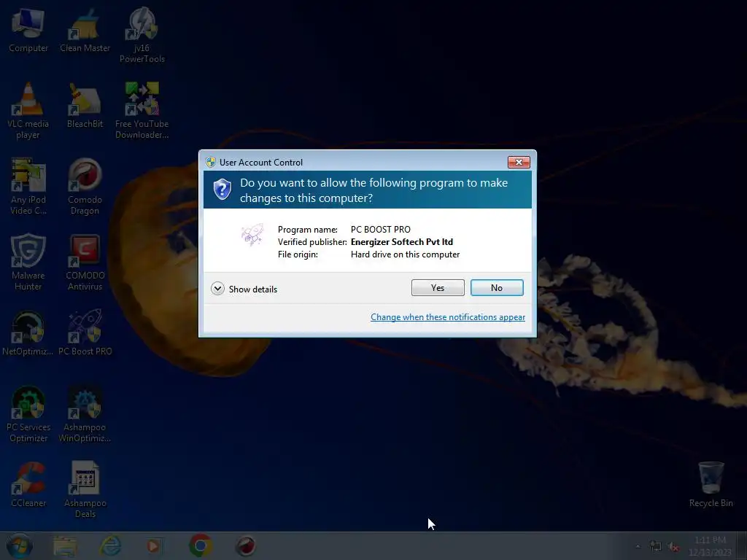Screen dimensions: 747x560
Task: Click No in User Account Control dialog
Action: tap(496, 287)
